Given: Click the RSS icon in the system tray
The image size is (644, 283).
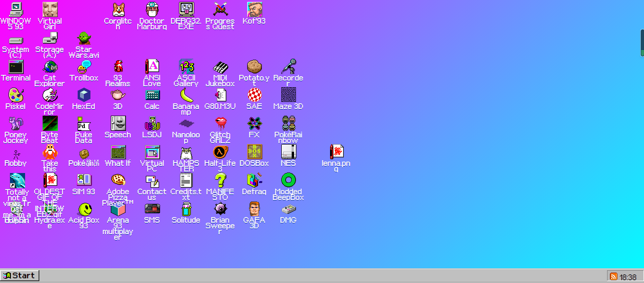Looking at the screenshot, I should click(613, 275).
